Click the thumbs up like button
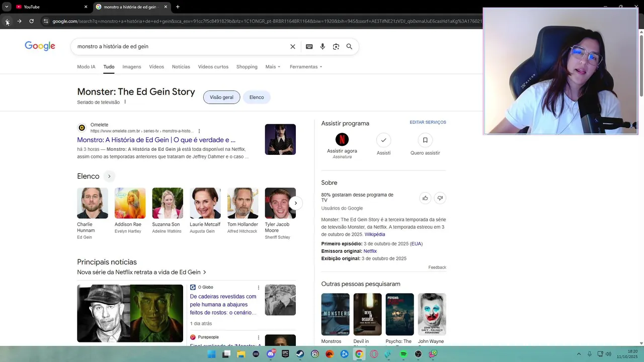The image size is (644, 362). coord(425,198)
